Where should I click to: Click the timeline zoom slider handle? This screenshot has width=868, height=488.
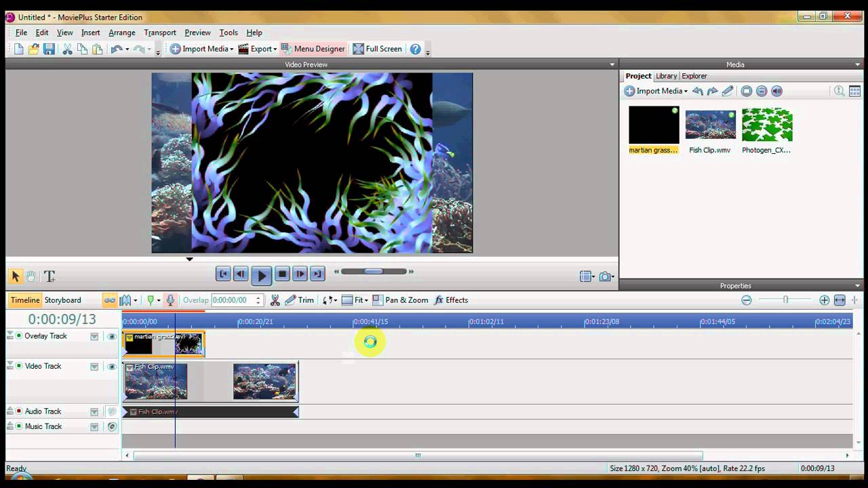785,300
